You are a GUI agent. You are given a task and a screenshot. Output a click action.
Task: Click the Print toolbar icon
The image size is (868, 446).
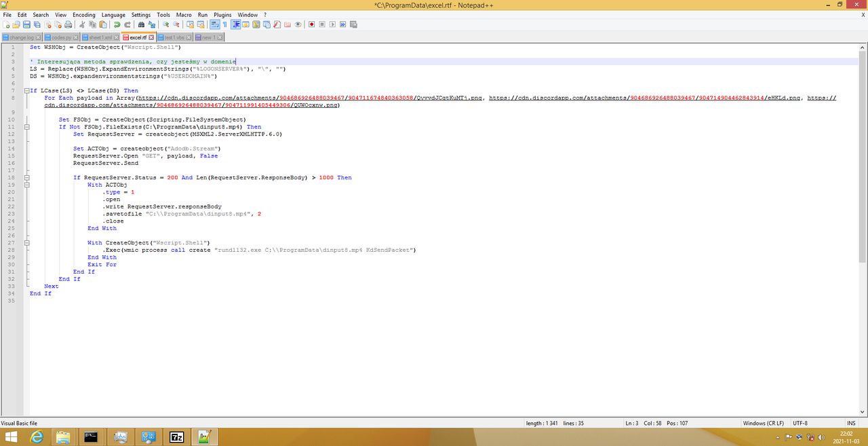pyautogui.click(x=68, y=24)
